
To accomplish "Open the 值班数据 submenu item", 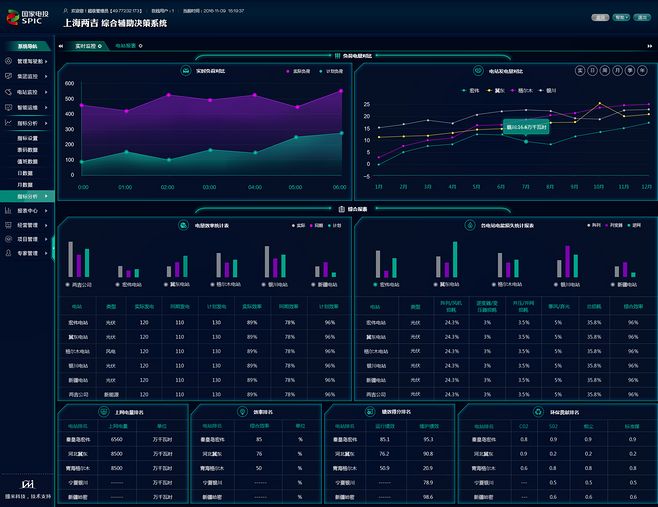I will click(27, 161).
